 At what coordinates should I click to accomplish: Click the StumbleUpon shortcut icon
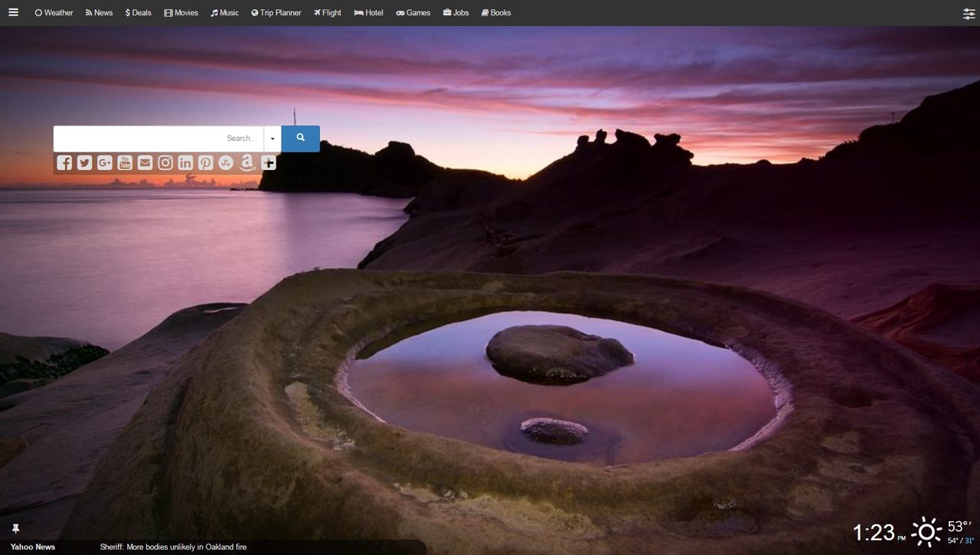pos(225,162)
